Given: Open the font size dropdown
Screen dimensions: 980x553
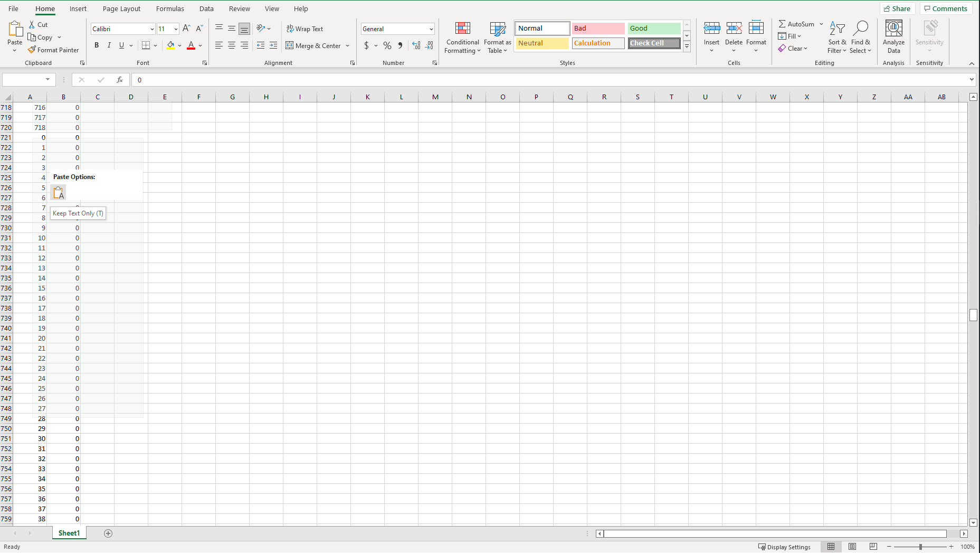Looking at the screenshot, I should (176, 29).
